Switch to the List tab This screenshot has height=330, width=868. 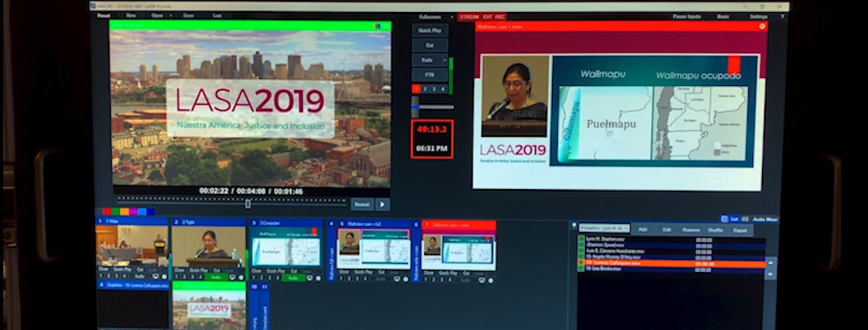coord(734,219)
